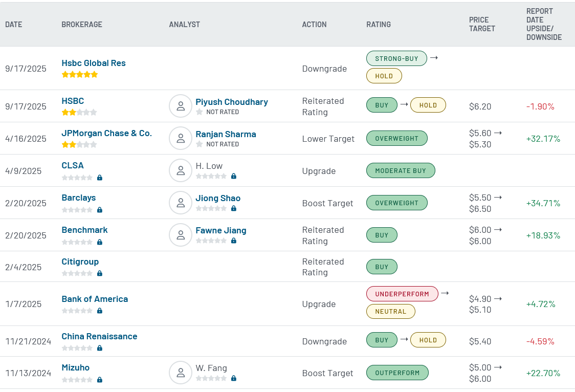This screenshot has height=392, width=575.
Task: Click the UNDERPERFORM rating badge
Action: [402, 294]
